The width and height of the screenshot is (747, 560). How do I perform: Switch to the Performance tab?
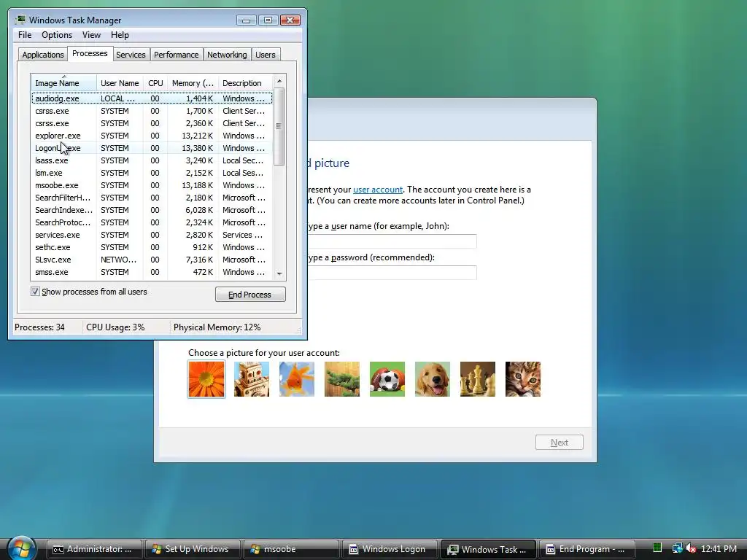pos(177,55)
